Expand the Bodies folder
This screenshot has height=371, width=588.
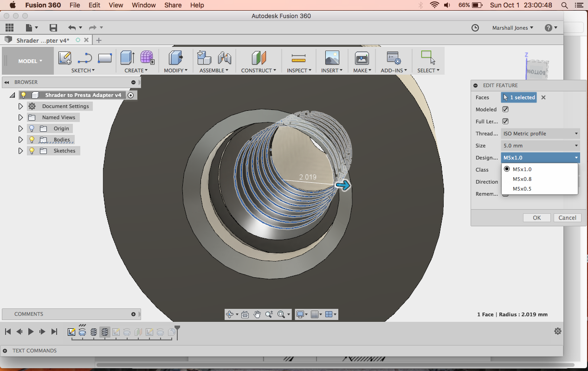[20, 140]
